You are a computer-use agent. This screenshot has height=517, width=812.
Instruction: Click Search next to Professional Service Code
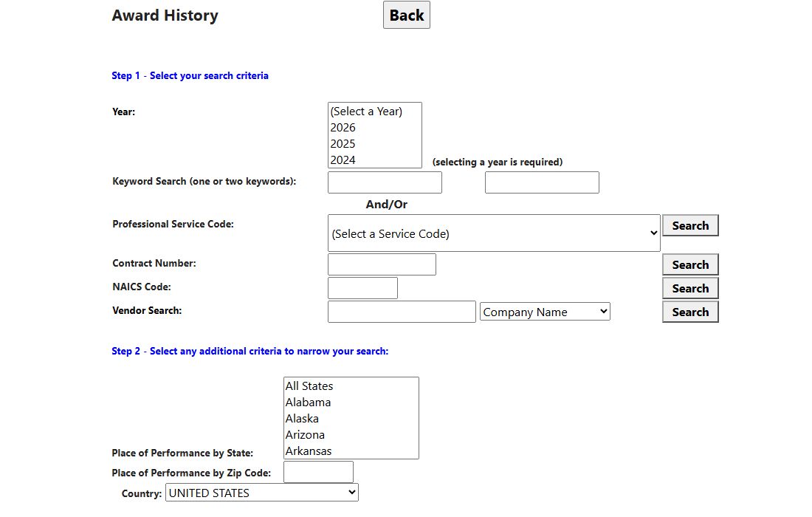point(690,225)
